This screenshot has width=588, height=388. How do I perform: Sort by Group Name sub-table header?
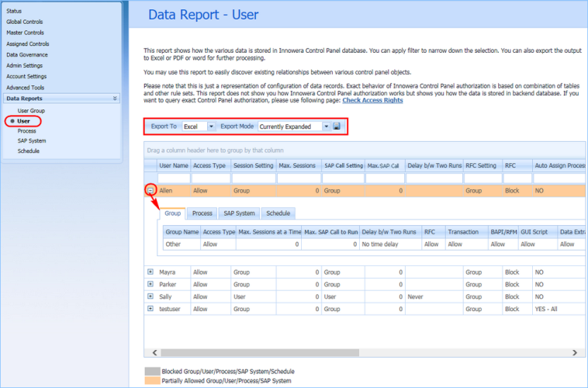click(182, 232)
